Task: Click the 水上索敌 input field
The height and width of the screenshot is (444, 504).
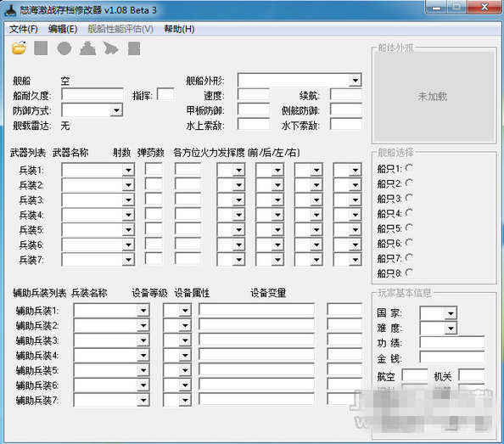Action: [x=254, y=125]
